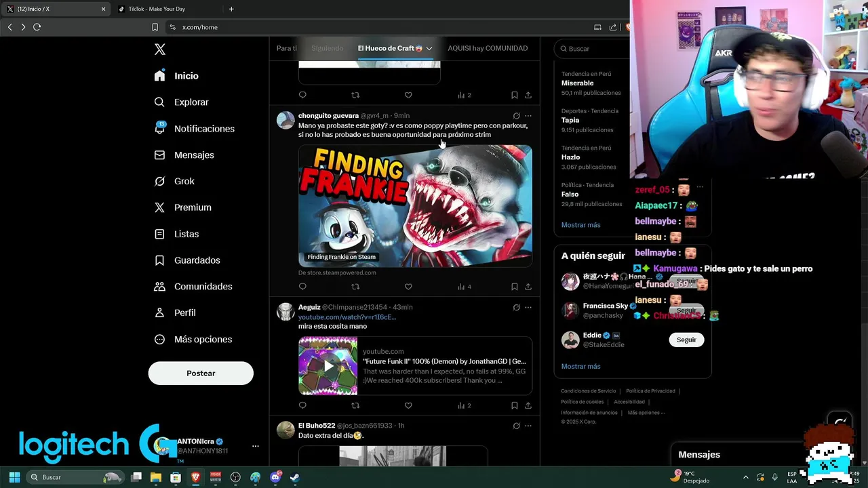This screenshot has height=488, width=868.
Task: Play the Future Funk II video thumbnail
Action: [x=328, y=366]
